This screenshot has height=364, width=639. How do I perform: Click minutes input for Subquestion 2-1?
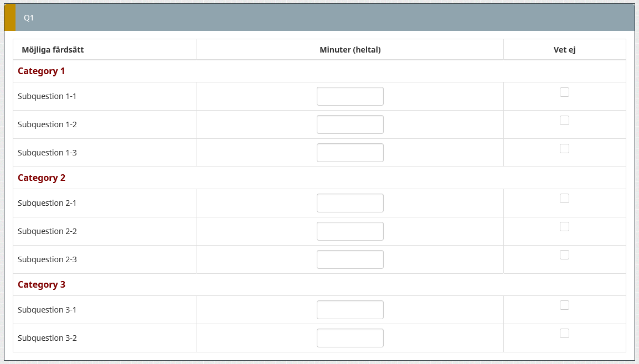click(x=350, y=203)
